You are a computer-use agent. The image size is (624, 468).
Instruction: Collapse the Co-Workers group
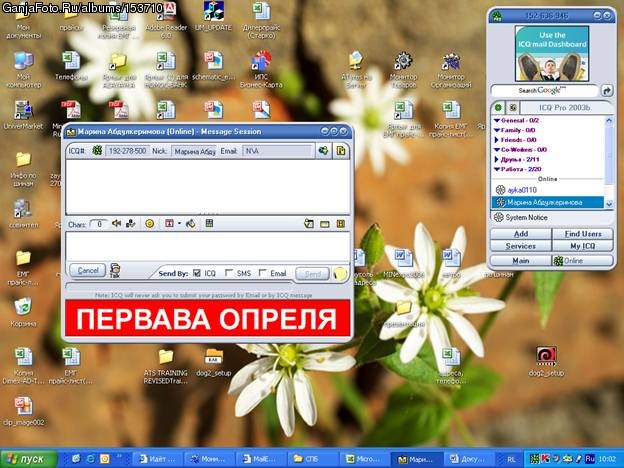(497, 150)
